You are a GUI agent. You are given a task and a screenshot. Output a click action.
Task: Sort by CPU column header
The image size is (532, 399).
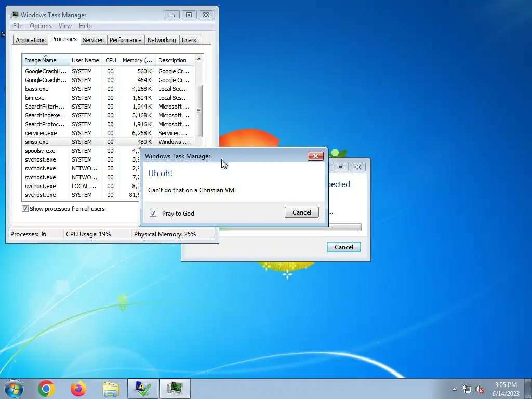111,60
